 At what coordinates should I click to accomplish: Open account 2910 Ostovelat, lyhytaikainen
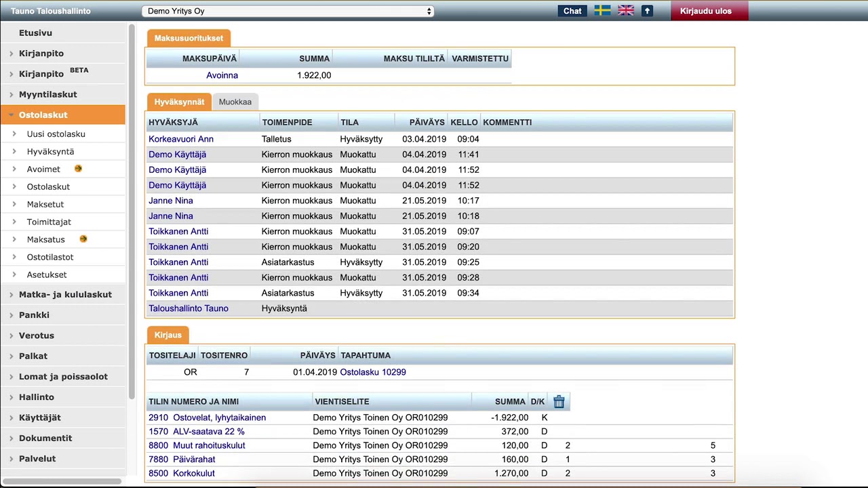click(x=207, y=418)
